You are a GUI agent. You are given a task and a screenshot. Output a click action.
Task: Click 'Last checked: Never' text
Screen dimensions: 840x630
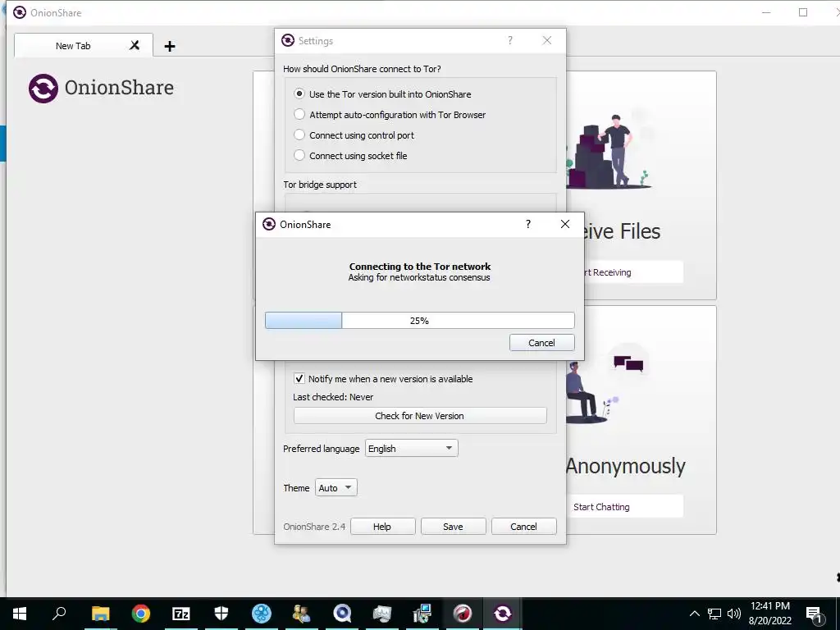333,397
